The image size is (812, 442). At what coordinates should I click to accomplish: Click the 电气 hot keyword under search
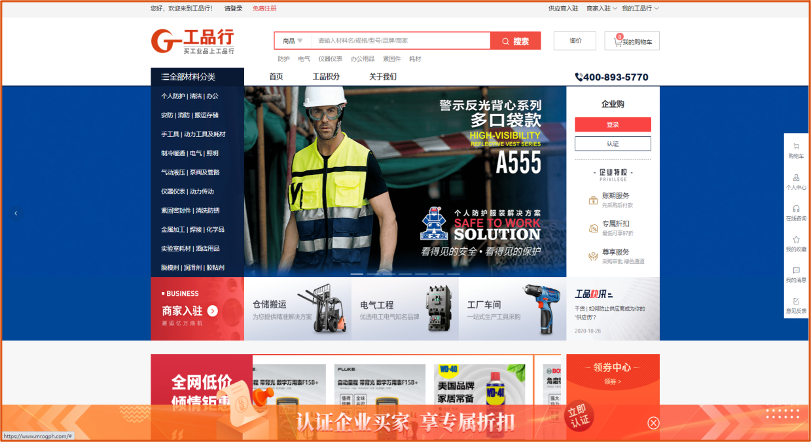(304, 59)
